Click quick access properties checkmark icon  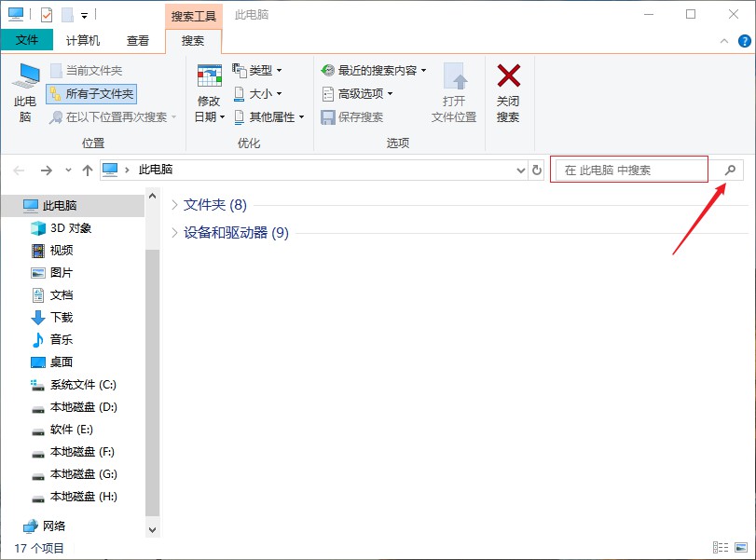pos(47,15)
